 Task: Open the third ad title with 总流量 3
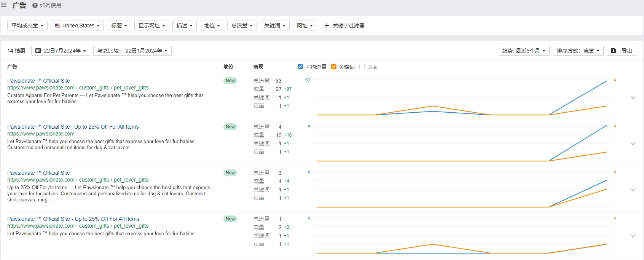38,173
